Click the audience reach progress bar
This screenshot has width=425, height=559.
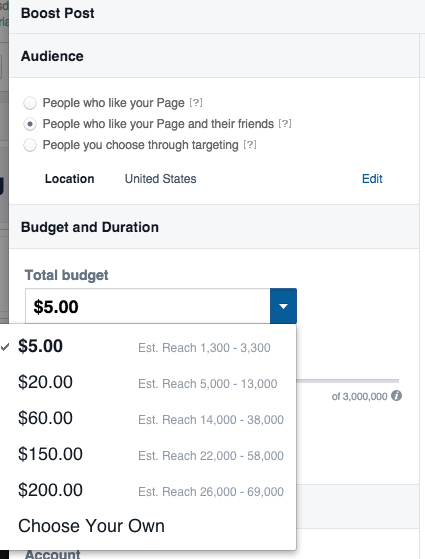pos(348,381)
